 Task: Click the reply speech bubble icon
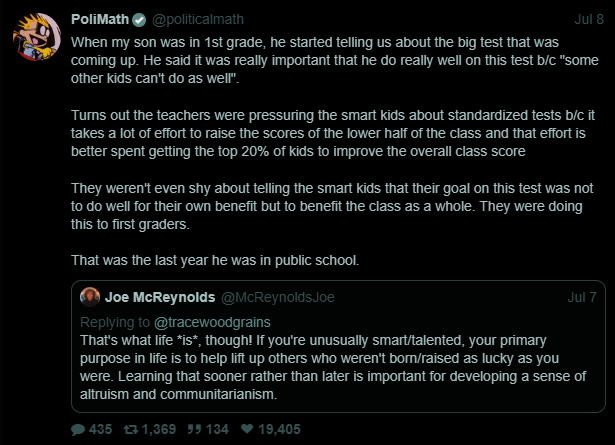click(x=78, y=430)
